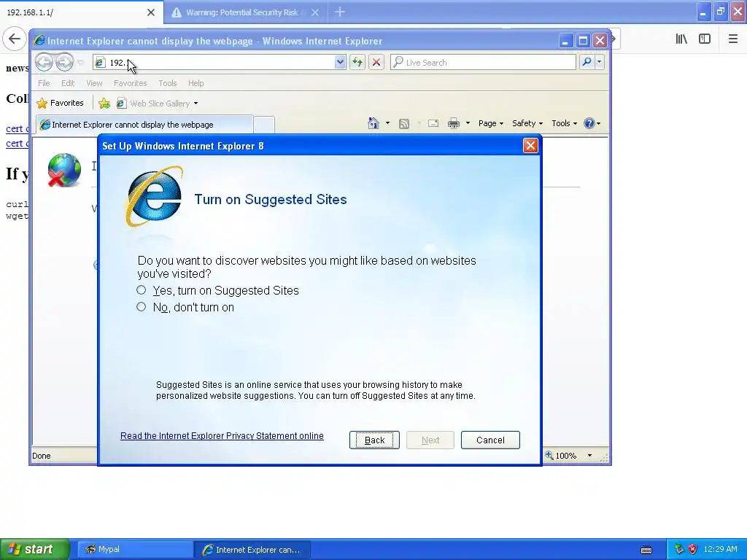Click the Live Search magnifier button
Image resolution: width=747 pixels, height=560 pixels.
coord(587,62)
